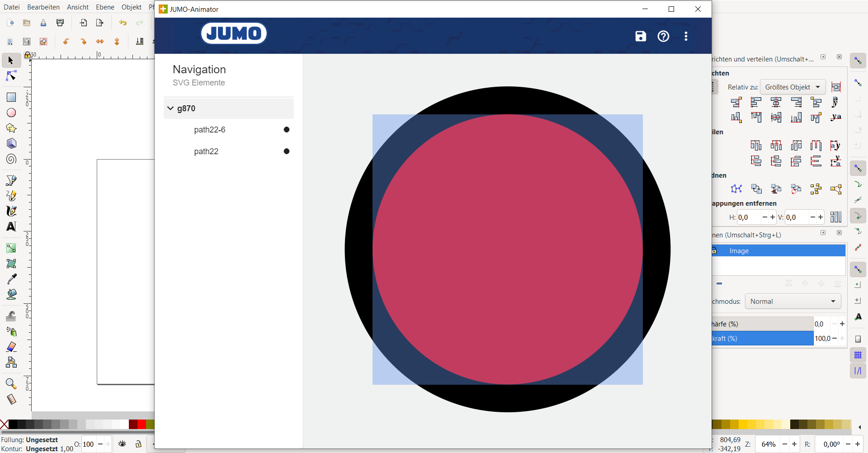This screenshot has height=453, width=868.
Task: Select the path22-6 element entry
Action: [x=210, y=130]
